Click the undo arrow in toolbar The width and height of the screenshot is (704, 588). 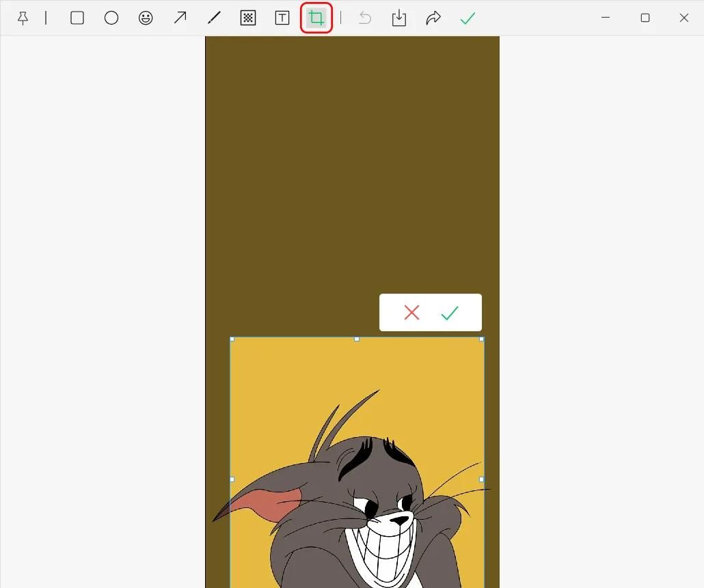[365, 18]
